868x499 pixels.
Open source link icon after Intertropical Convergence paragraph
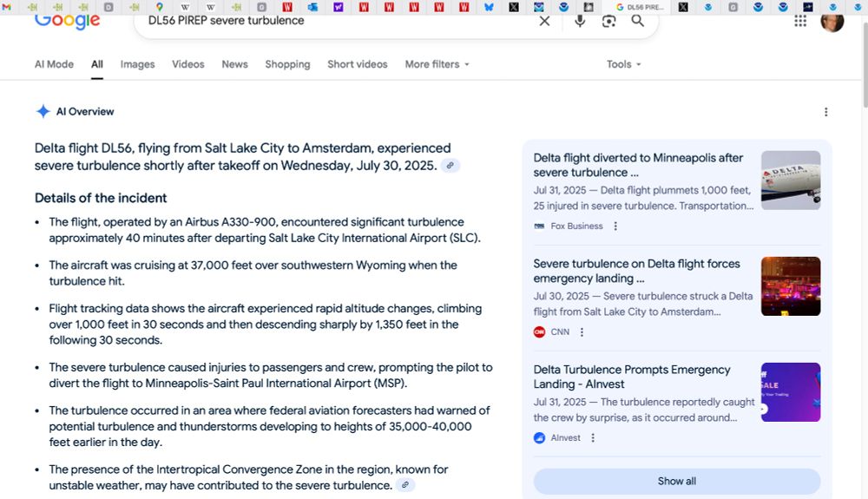[405, 485]
